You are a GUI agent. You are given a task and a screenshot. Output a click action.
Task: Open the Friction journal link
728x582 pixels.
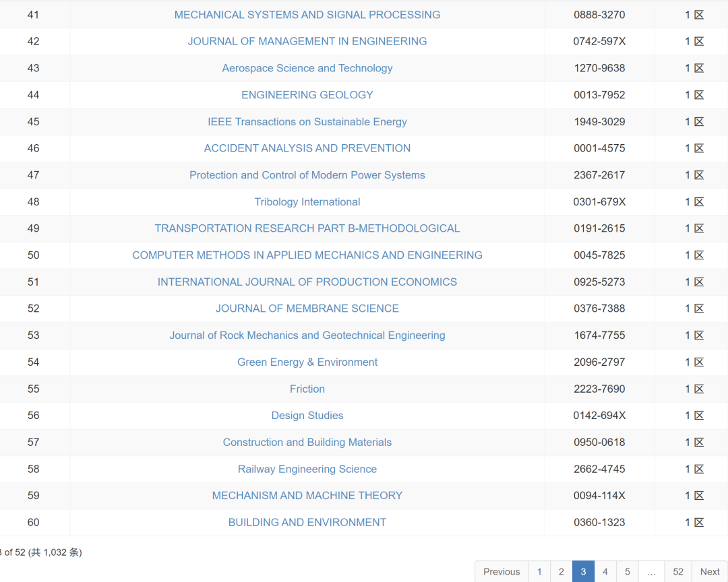(x=307, y=389)
